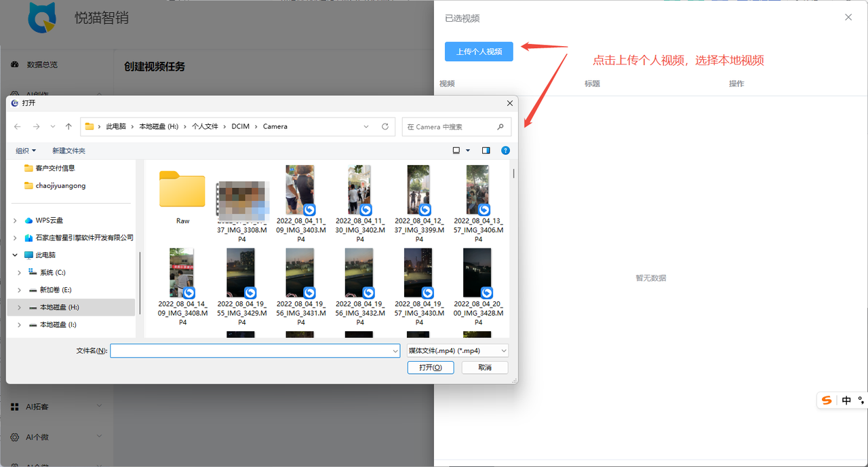This screenshot has width=868, height=467.
Task: Click the Up directory arrow icon
Action: (x=68, y=127)
